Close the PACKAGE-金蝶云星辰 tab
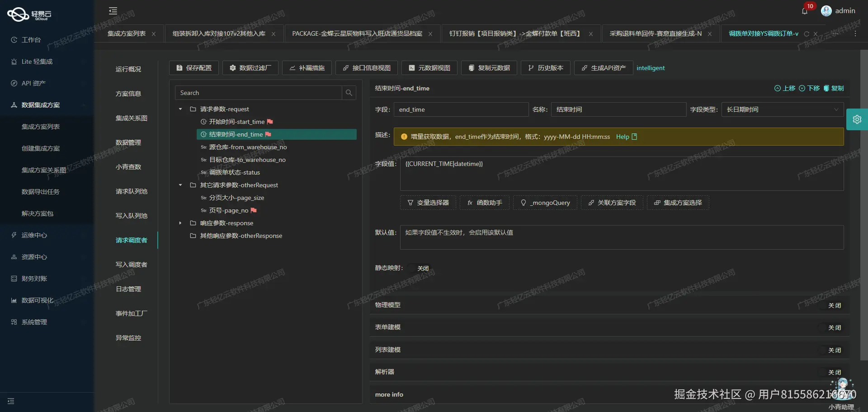 [x=430, y=34]
